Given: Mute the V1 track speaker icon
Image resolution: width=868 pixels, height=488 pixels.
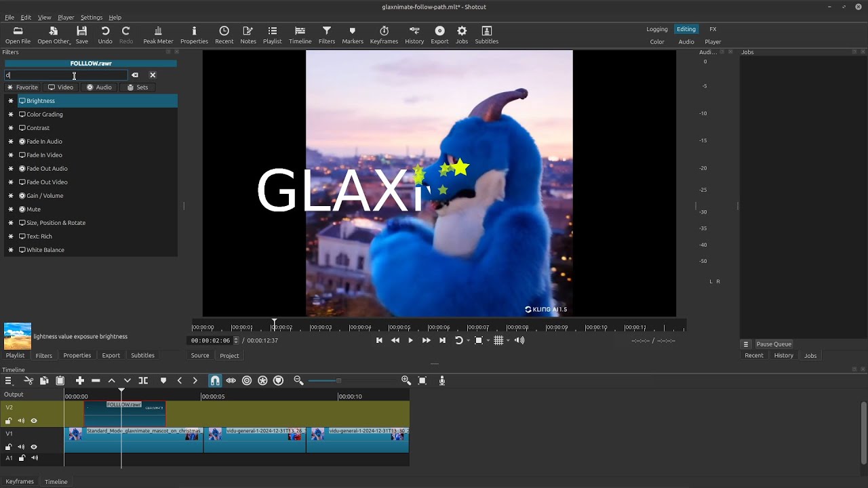Looking at the screenshot, I should pos(21,447).
